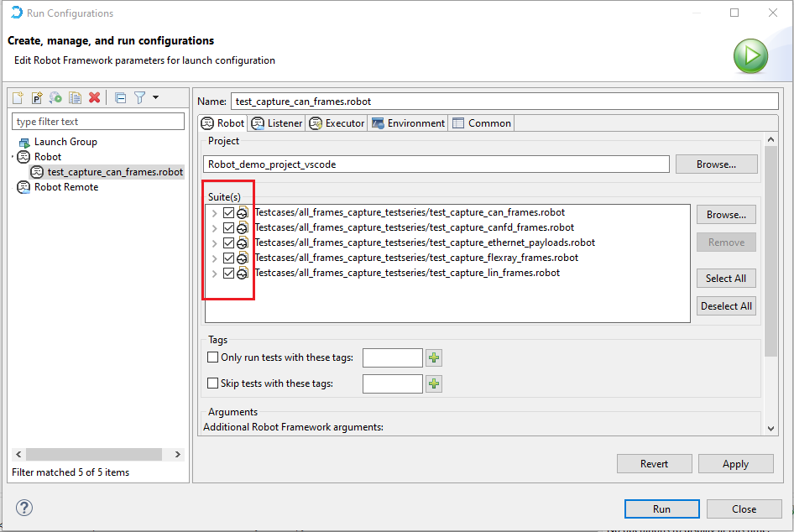Click green plus beside 'Only run tests' tags
This screenshot has width=794, height=532.
[x=434, y=358]
